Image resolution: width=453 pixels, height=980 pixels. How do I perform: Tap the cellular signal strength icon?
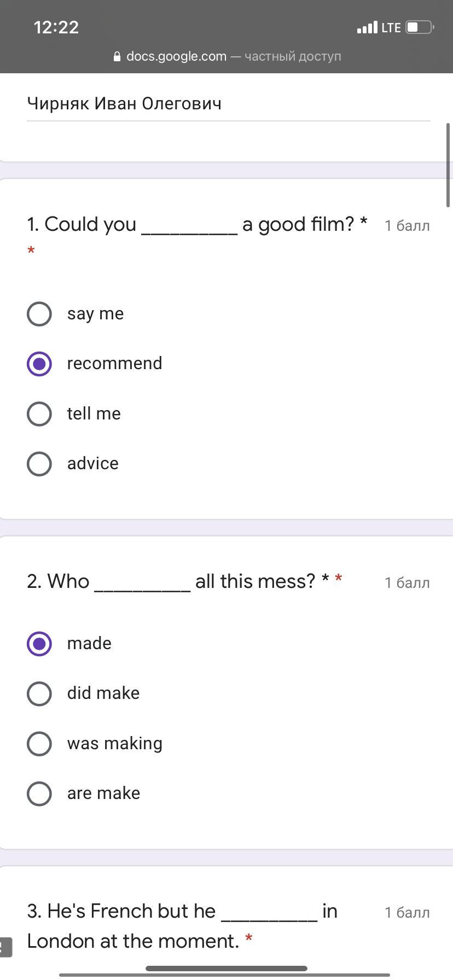(x=367, y=27)
